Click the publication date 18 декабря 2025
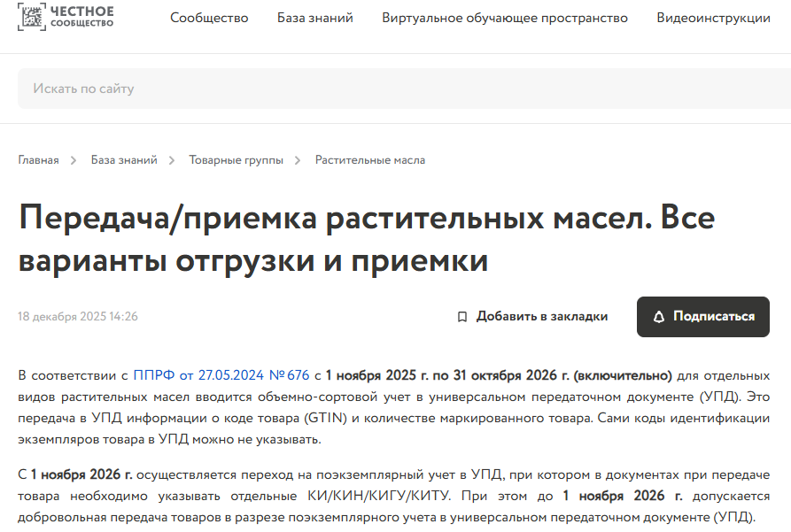 (78, 317)
